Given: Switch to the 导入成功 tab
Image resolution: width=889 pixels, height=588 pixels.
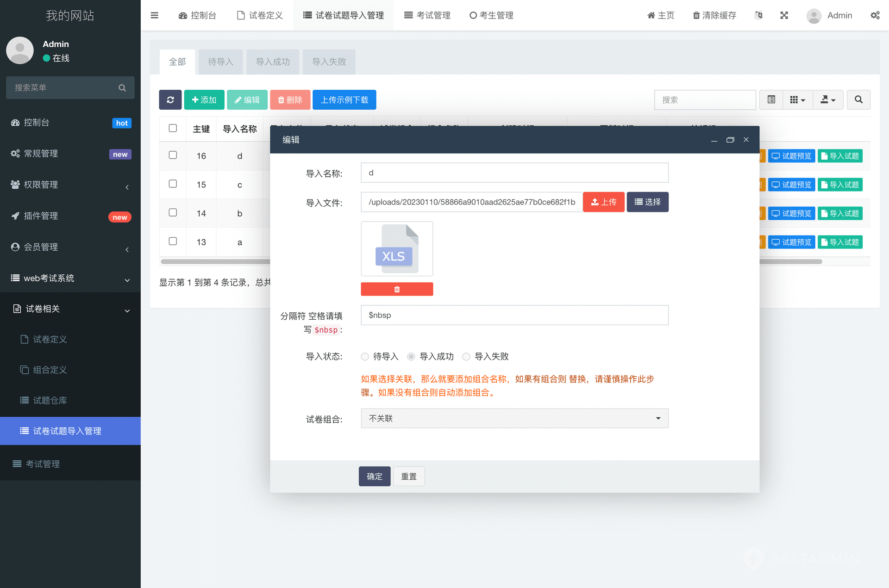Looking at the screenshot, I should point(273,62).
